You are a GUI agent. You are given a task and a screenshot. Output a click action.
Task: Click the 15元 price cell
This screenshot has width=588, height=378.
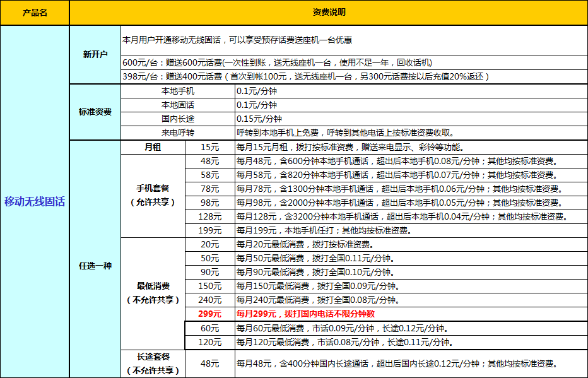pyautogui.click(x=210, y=148)
